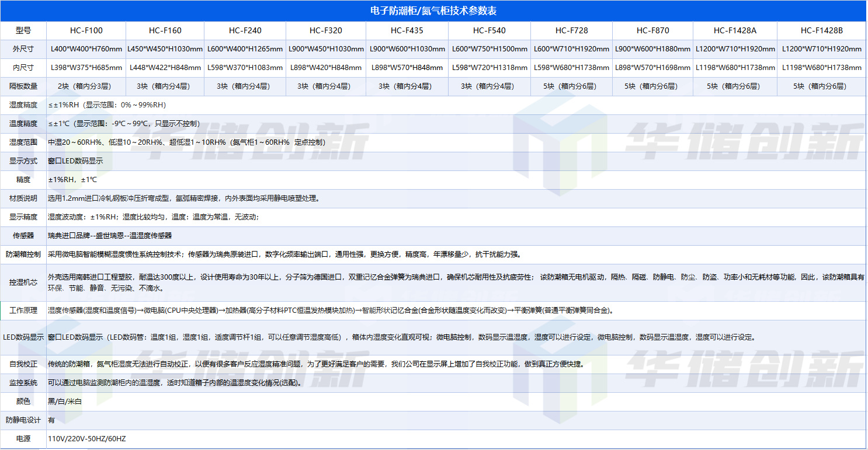Select the L400*W400*H760mm outer size cell
Image resolution: width=868 pixels, height=450 pixels.
click(x=86, y=49)
